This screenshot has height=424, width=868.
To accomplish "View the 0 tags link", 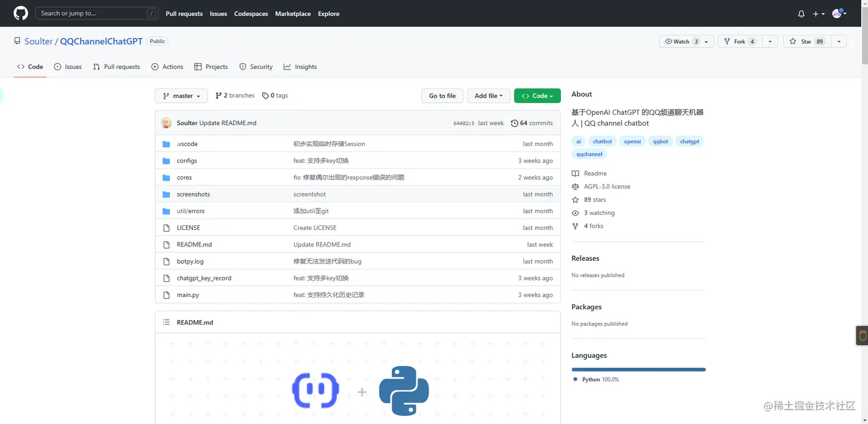I will [x=275, y=95].
